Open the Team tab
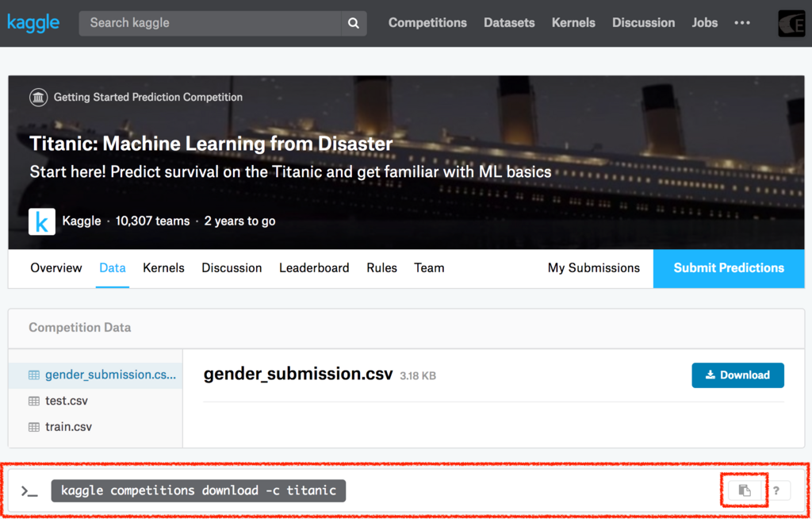Viewport: 812px width, 519px height. point(429,268)
